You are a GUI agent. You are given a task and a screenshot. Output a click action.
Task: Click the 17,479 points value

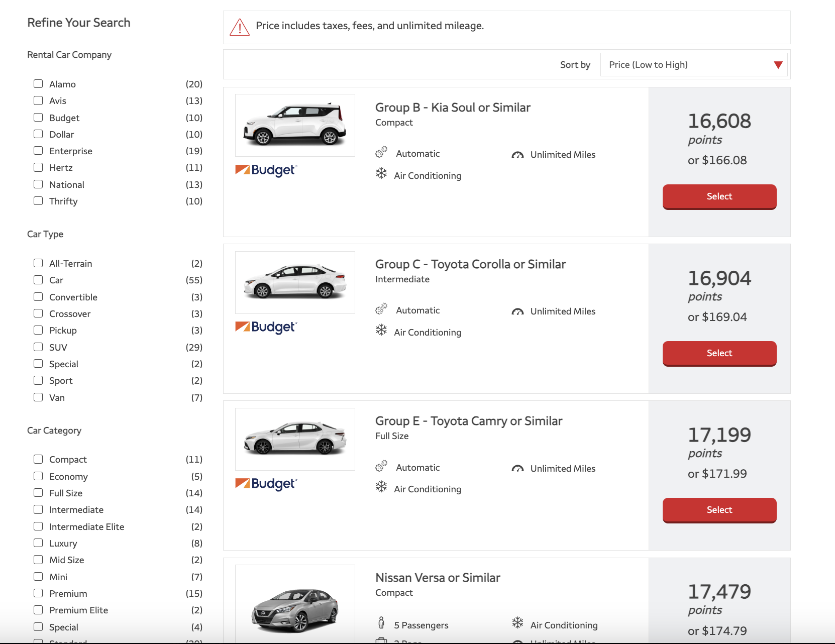(x=719, y=592)
